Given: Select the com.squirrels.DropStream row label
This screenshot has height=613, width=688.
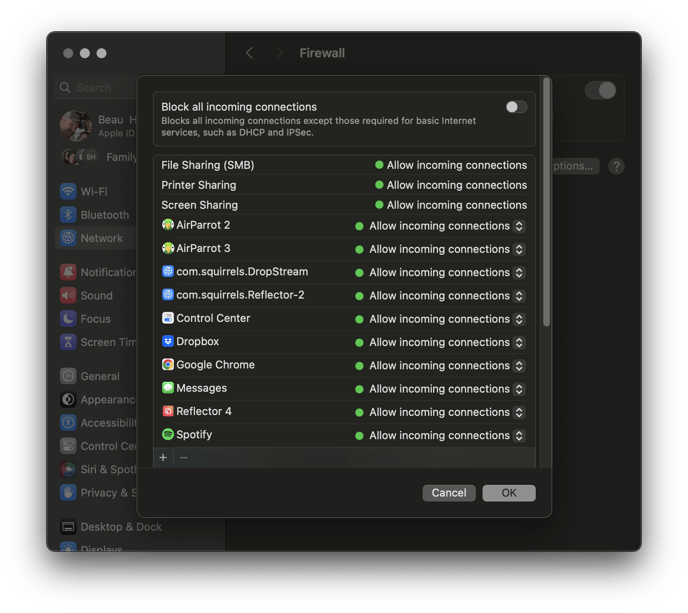Looking at the screenshot, I should tap(242, 272).
